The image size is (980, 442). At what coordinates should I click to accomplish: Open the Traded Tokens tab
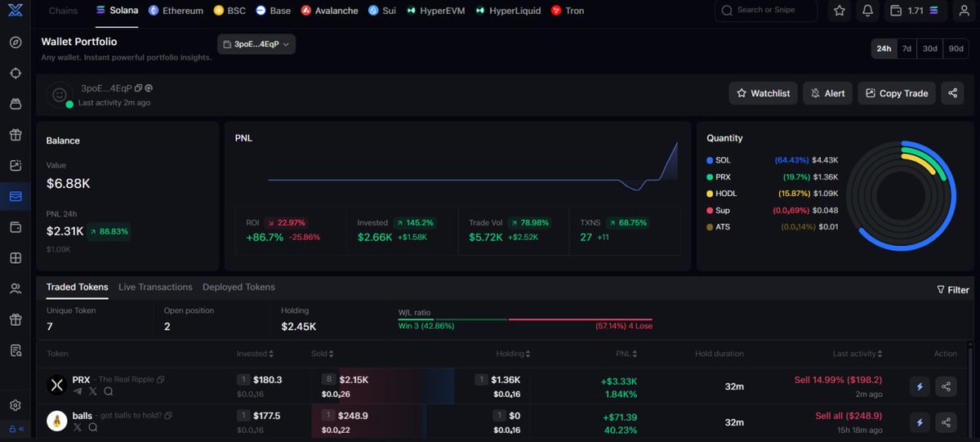click(77, 287)
